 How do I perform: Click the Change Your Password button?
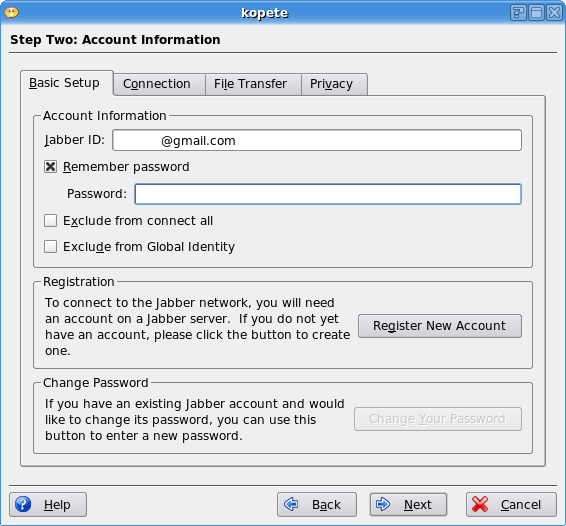coord(437,419)
